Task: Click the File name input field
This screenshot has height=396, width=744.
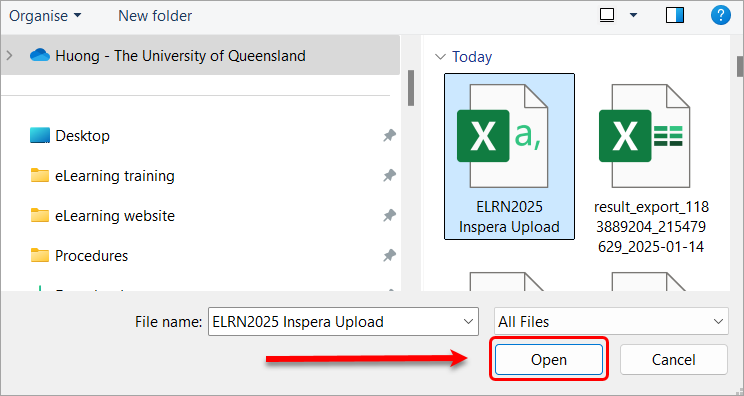Action: [343, 322]
